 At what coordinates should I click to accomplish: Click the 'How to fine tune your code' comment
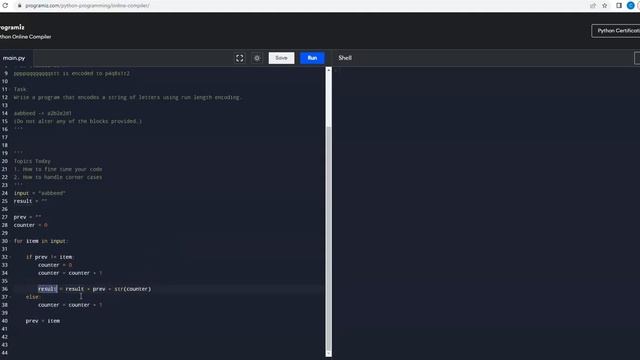58,169
